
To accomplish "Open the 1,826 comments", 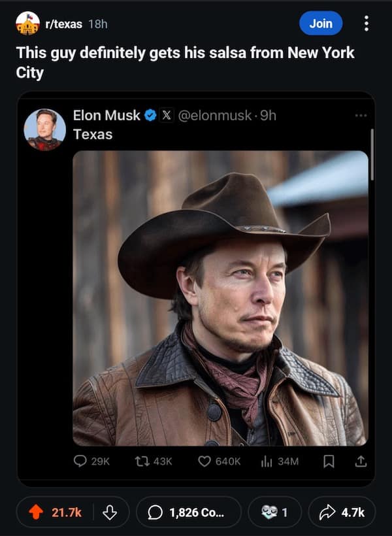I will click(188, 512).
